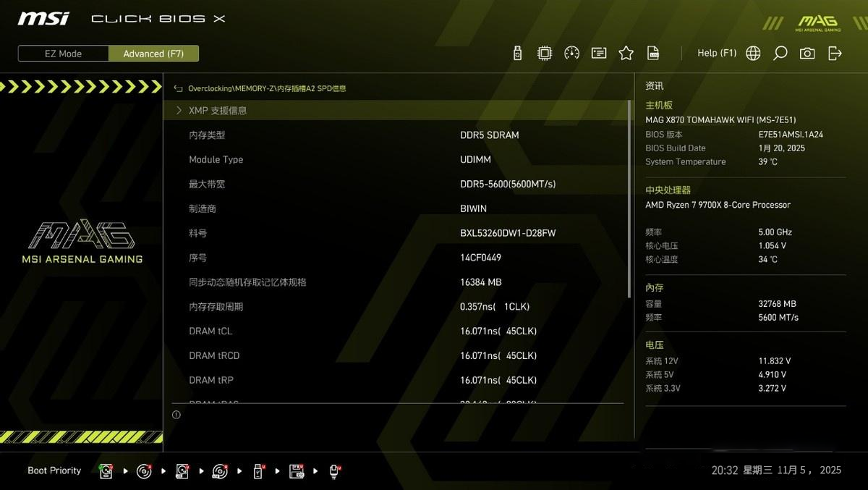The height and width of the screenshot is (490, 868).
Task: Click the back arrow in breadcrumb path
Action: [x=178, y=88]
